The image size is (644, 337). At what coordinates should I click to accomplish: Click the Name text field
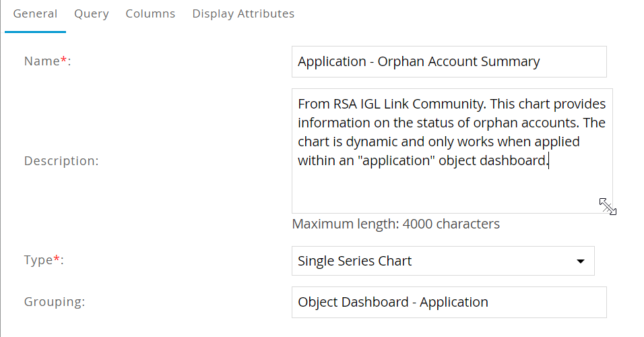(449, 61)
